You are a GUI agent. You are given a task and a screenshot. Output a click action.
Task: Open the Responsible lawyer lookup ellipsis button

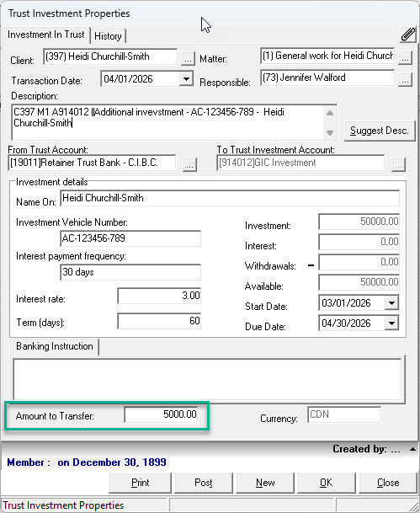[x=406, y=80]
